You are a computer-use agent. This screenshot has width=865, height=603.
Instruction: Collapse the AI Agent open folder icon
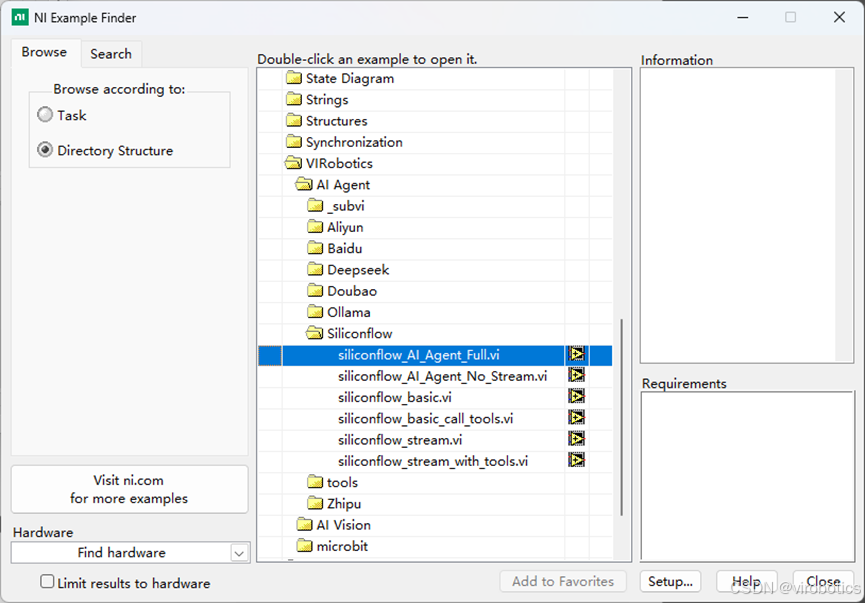304,184
